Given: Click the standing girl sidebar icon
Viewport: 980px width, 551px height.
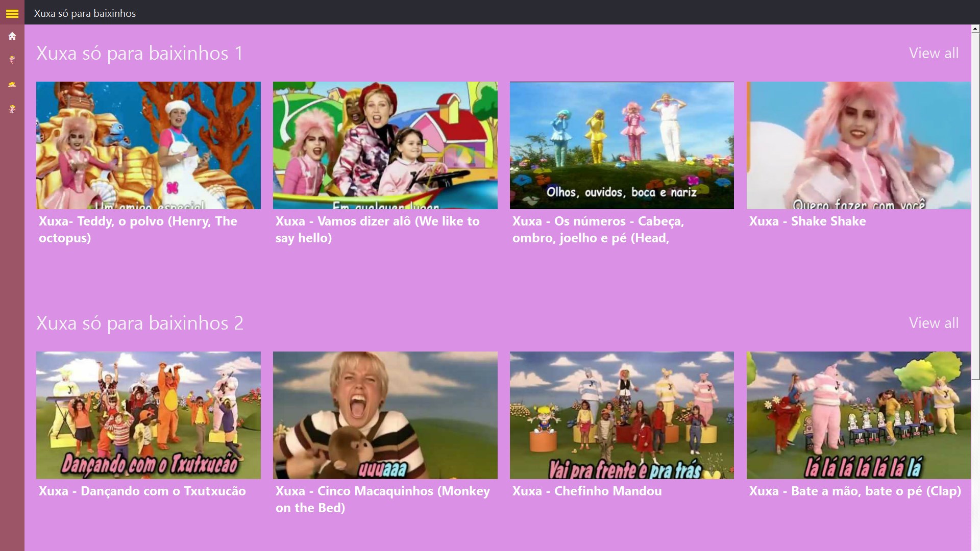Looking at the screenshot, I should [x=12, y=109].
